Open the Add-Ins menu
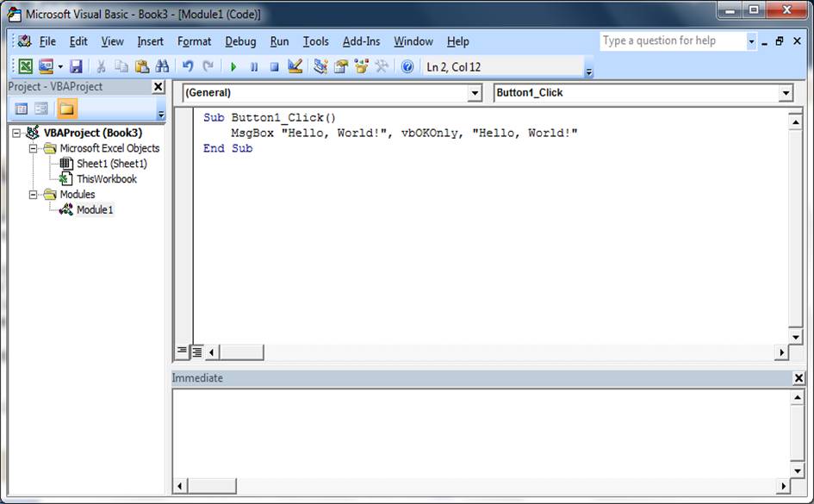814x504 pixels. (361, 41)
